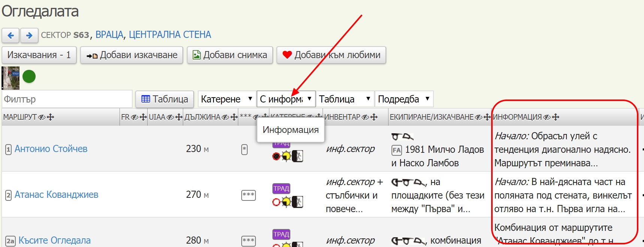Click FA first ascent icon for Антонио Стойчев

coord(396,150)
